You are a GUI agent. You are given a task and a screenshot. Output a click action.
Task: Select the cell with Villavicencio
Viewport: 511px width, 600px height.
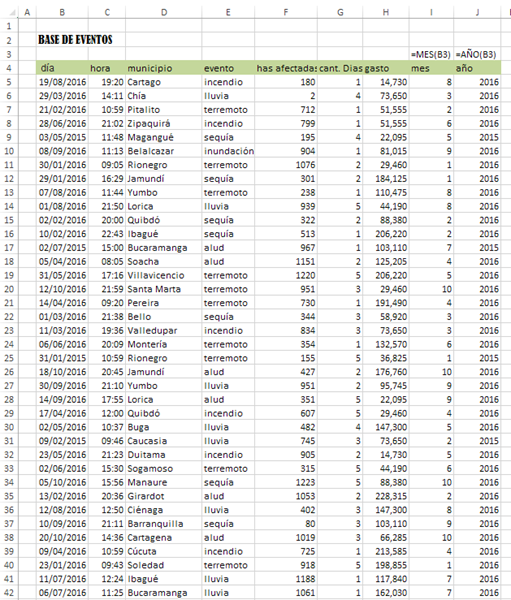tap(164, 275)
